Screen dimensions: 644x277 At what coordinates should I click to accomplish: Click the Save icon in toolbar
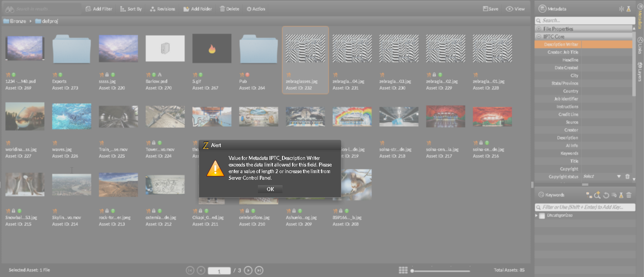click(485, 9)
